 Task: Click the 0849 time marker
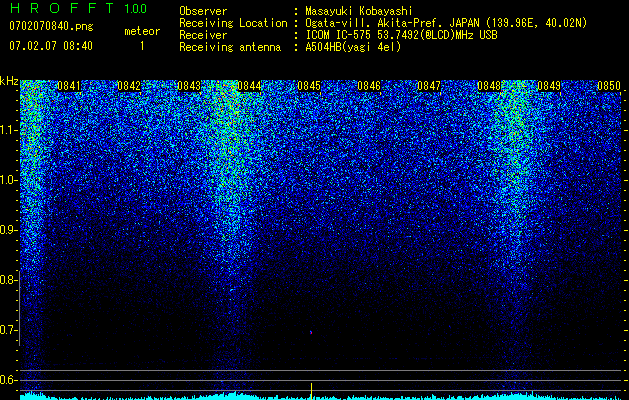pyautogui.click(x=549, y=86)
